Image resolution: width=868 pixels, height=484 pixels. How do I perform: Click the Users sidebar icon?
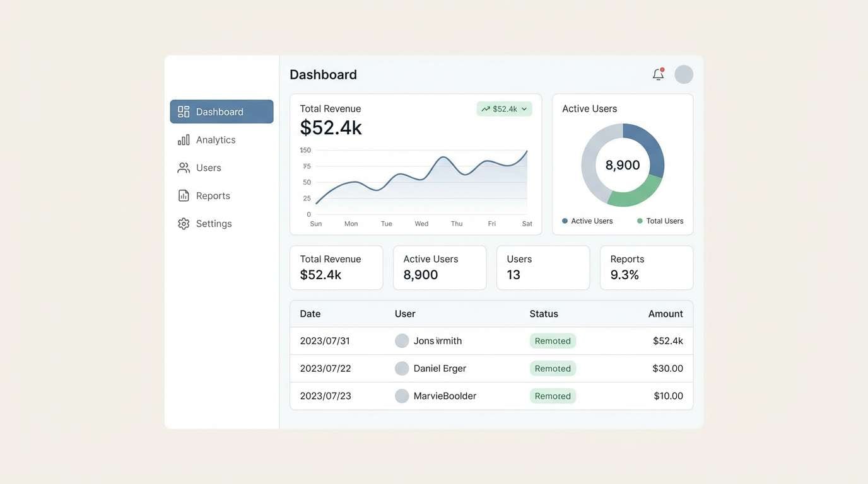[183, 166]
